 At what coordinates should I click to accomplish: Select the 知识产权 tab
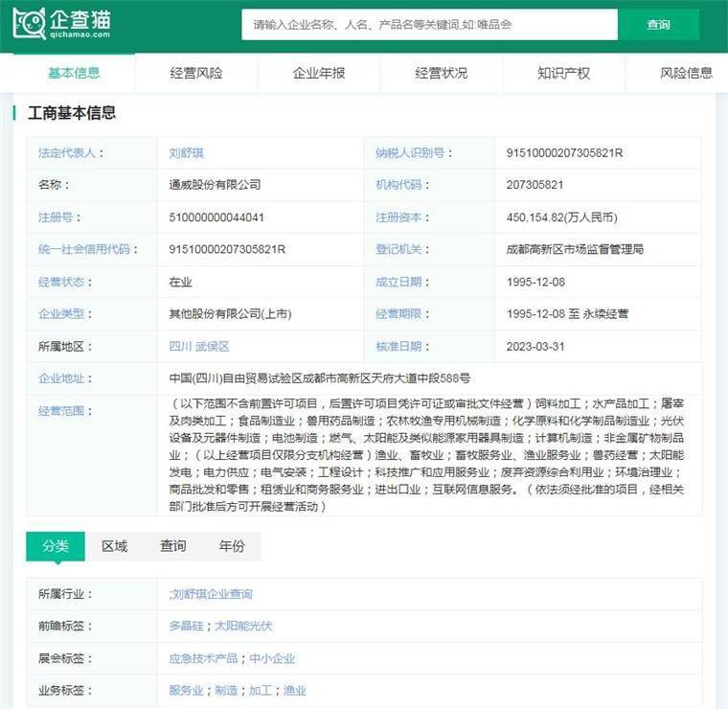563,73
